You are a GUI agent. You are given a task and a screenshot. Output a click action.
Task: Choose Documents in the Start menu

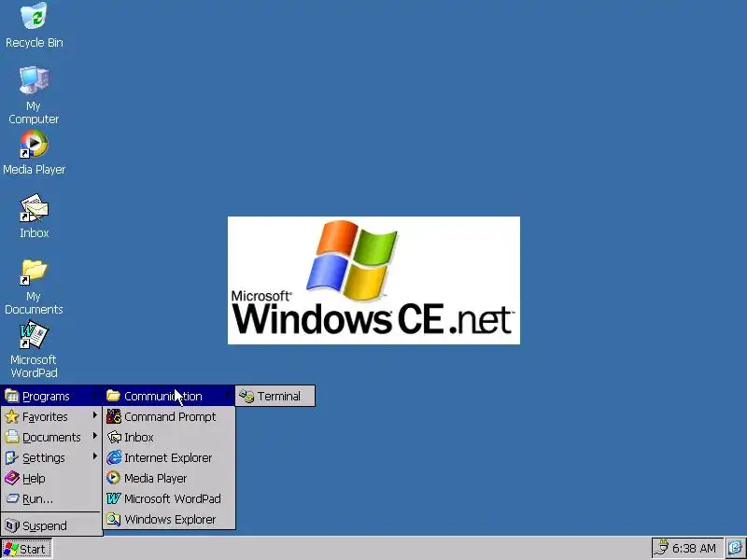[x=51, y=437]
